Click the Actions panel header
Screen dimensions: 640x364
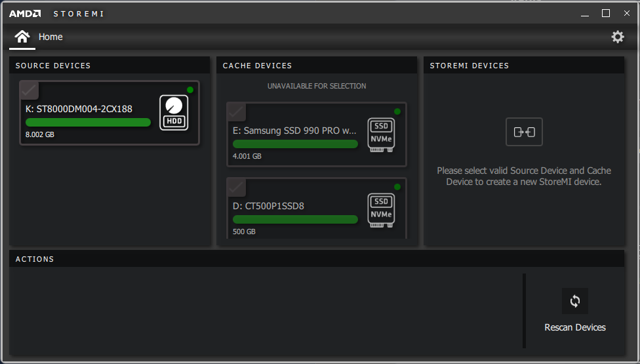pos(317,258)
